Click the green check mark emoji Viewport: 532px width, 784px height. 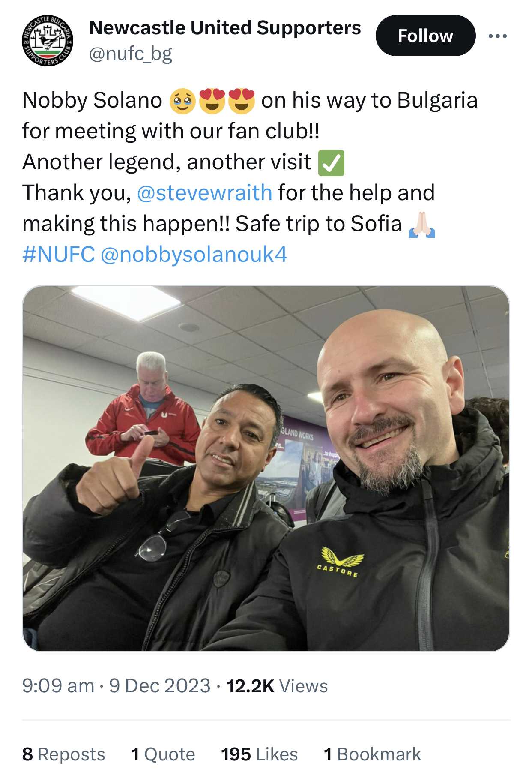point(331,163)
